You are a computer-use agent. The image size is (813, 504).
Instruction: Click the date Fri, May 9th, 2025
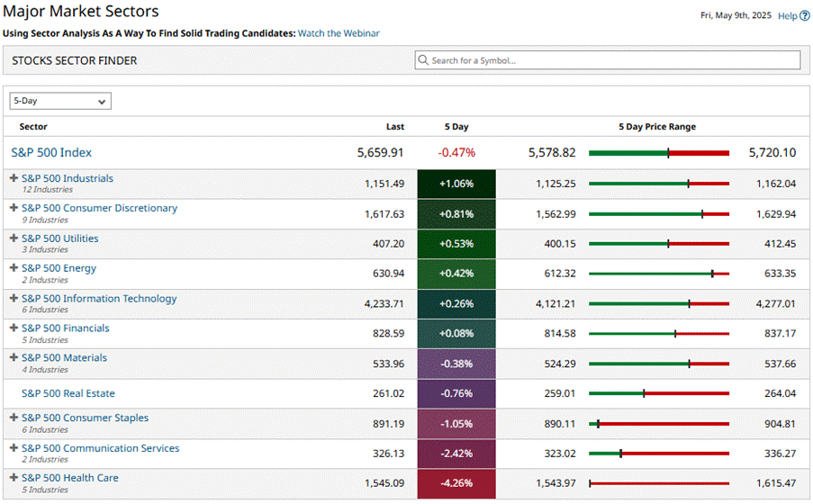(x=736, y=15)
